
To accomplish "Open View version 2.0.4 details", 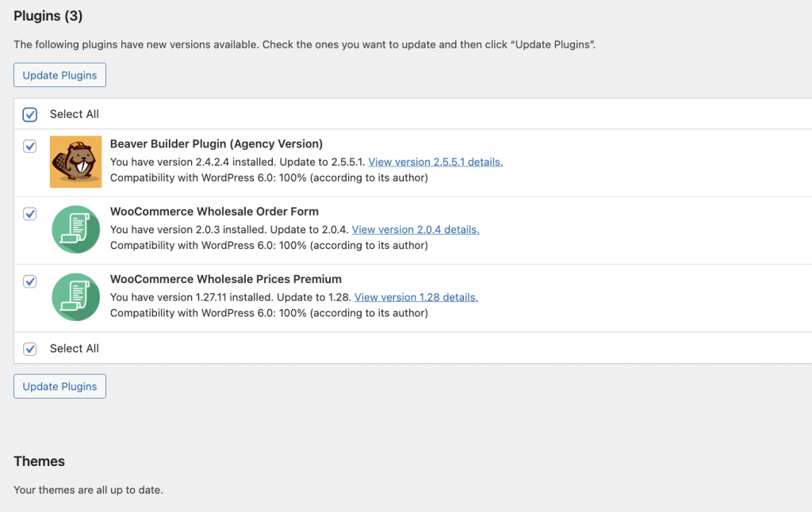I will pos(417,229).
